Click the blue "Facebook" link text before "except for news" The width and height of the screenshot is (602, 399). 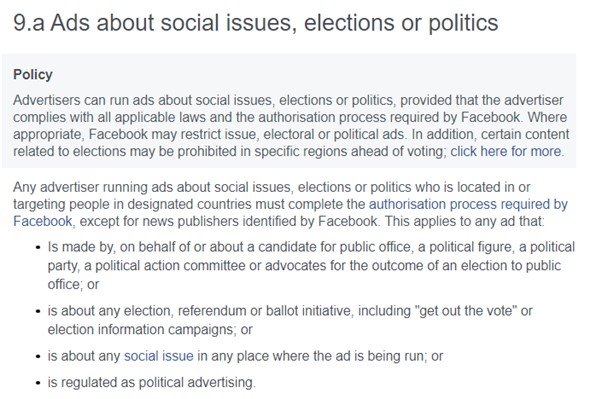tap(43, 221)
